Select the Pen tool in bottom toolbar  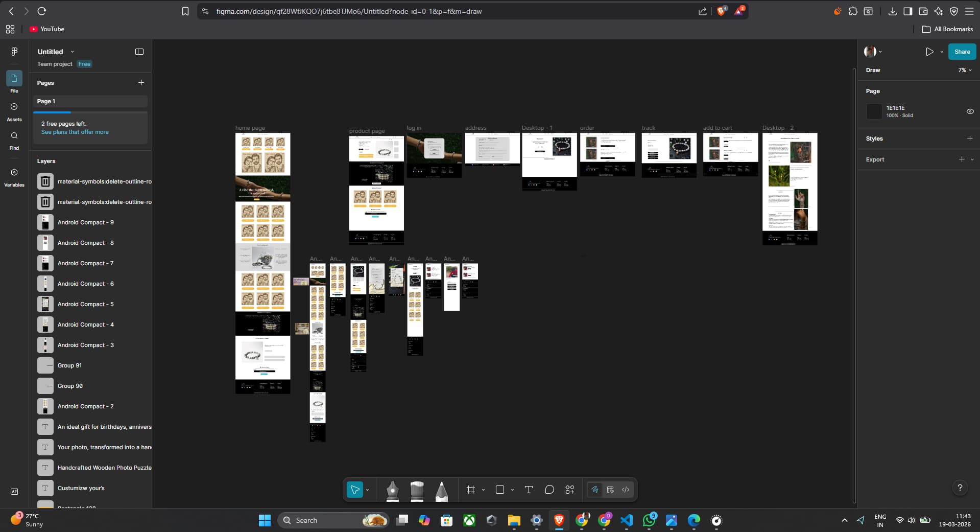[x=392, y=490]
